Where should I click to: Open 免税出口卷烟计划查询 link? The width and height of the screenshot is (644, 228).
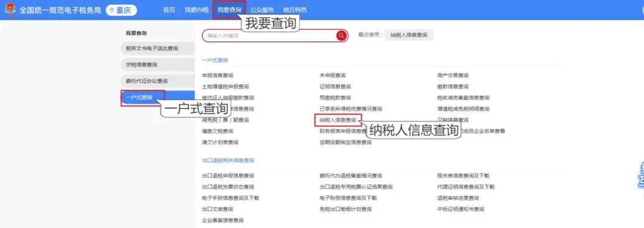pos(345,209)
